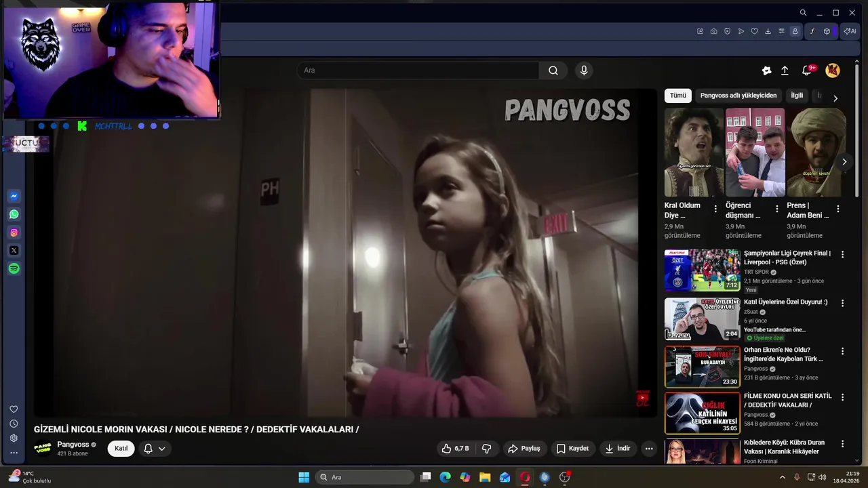Open OBS Studio from taskbar
Viewport: 868px width, 488px height.
565,477
